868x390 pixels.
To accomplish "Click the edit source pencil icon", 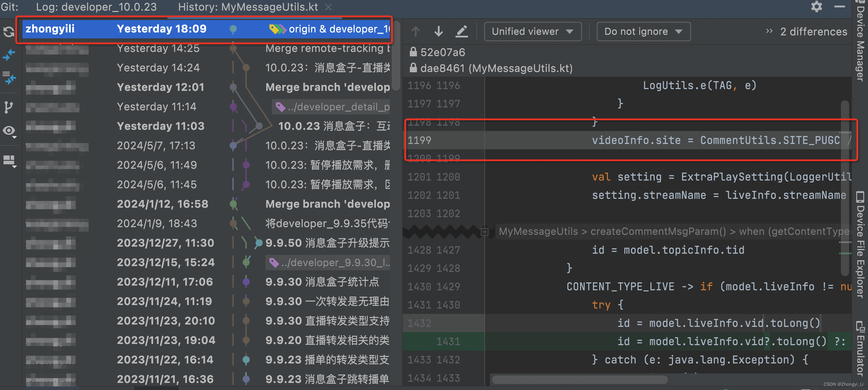I will 462,31.
